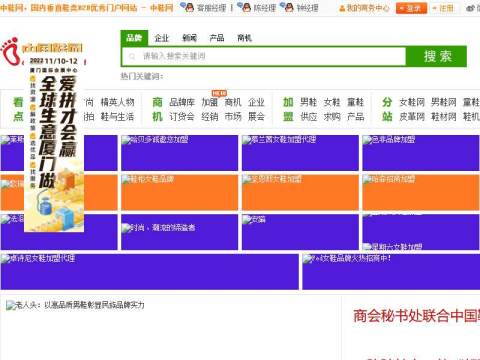
Task: Click the QQ penguin icon beside 钟经理
Action: tap(287, 7)
